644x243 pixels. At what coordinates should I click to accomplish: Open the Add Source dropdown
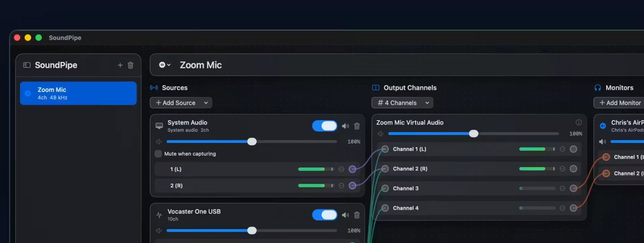pyautogui.click(x=181, y=103)
